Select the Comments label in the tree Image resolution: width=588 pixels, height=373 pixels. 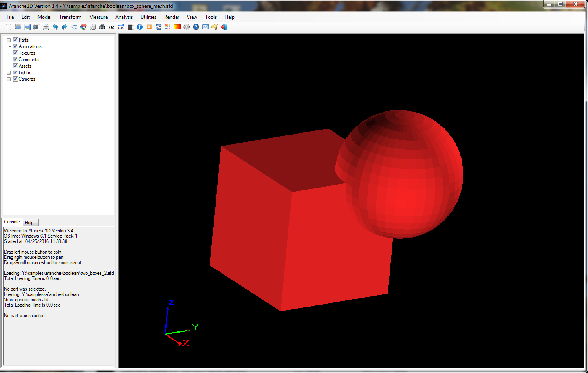(29, 60)
